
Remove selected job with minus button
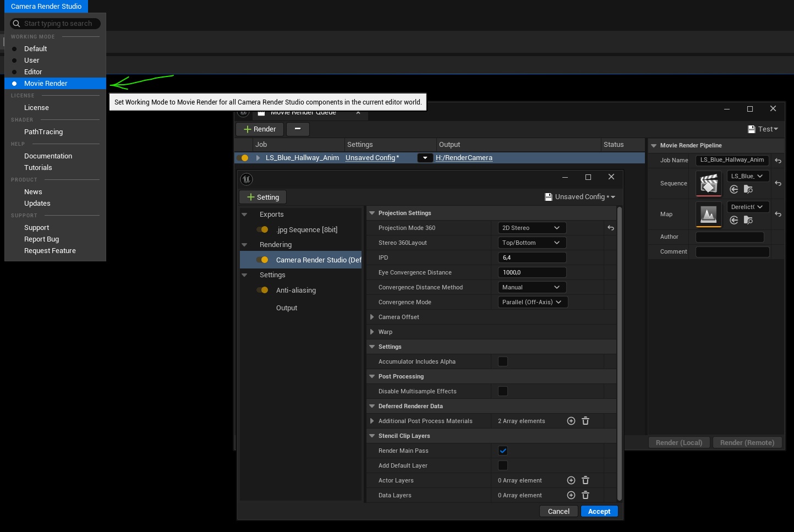(298, 129)
